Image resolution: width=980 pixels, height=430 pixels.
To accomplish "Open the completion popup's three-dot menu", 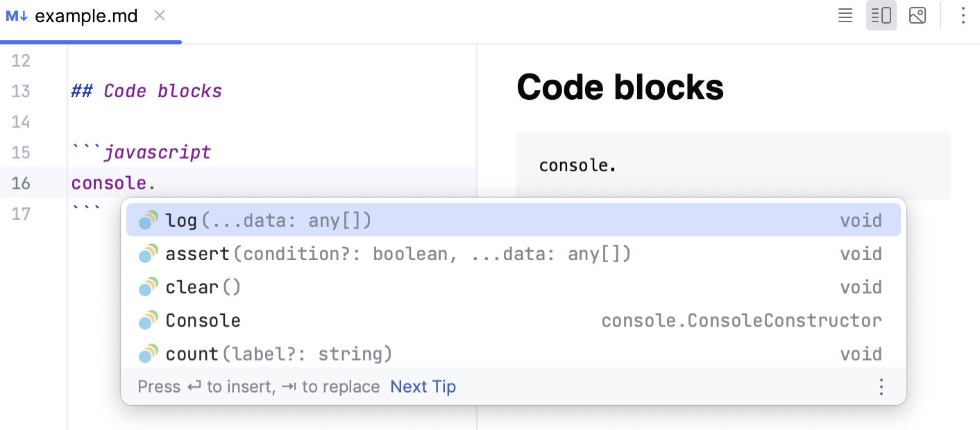I will [881, 386].
